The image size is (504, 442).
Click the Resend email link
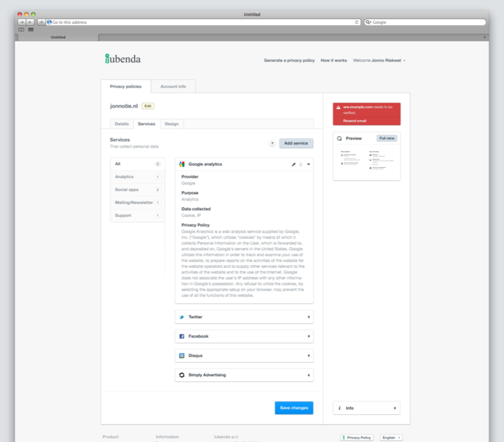click(354, 121)
